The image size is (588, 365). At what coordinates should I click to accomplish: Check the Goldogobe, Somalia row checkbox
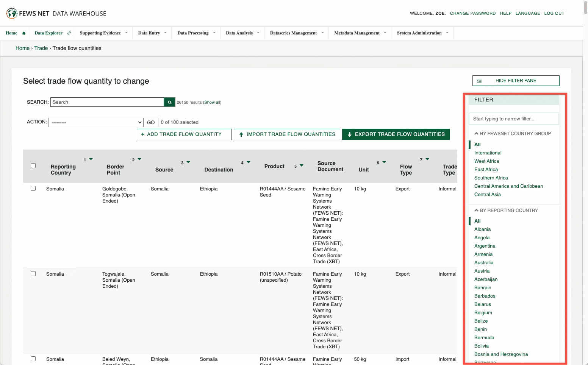click(x=33, y=189)
